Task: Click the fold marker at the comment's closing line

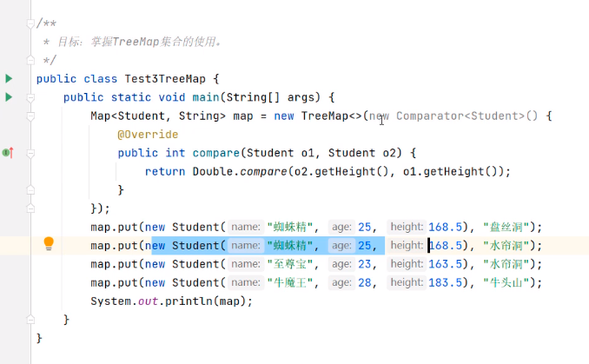Action: tap(30, 60)
